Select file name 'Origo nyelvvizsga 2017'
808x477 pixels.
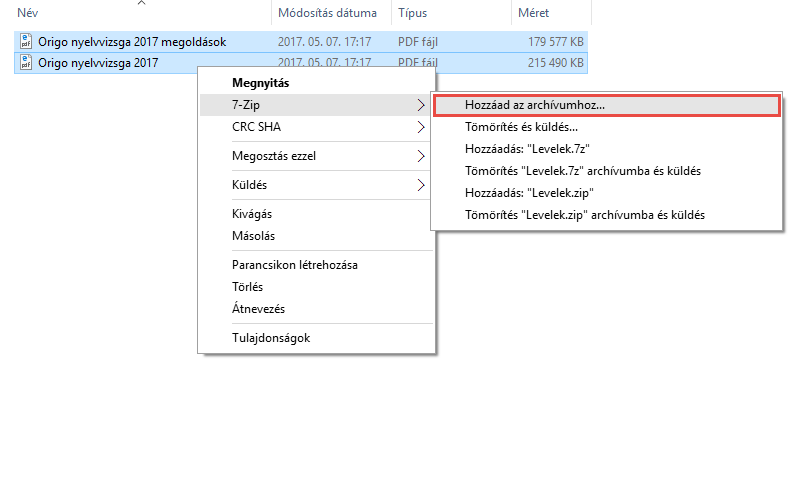coord(98,63)
